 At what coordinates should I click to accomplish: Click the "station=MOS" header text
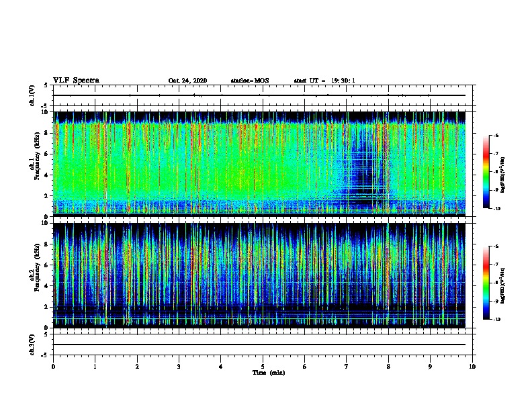pyautogui.click(x=250, y=81)
